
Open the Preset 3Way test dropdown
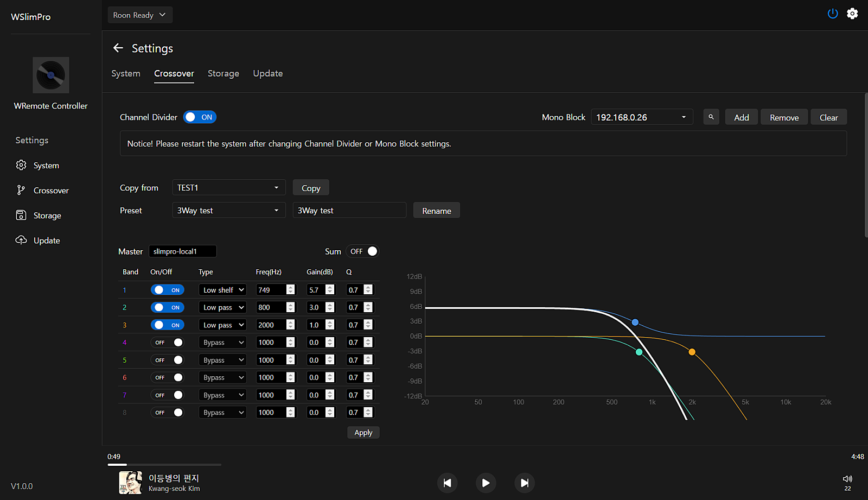pyautogui.click(x=229, y=210)
